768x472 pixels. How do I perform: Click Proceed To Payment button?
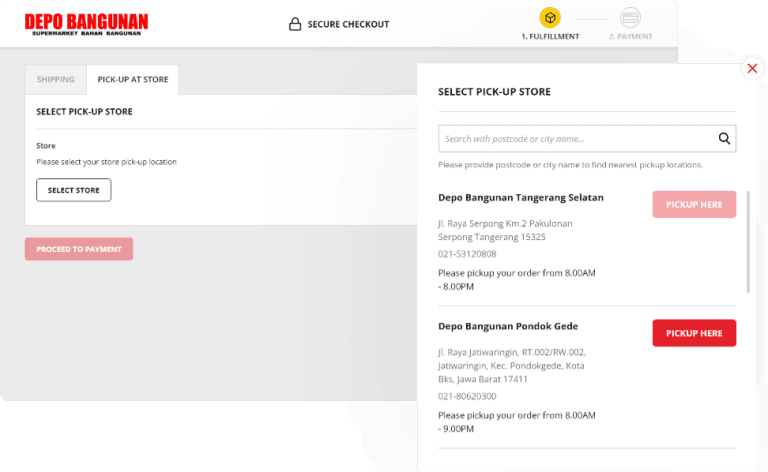coord(79,249)
